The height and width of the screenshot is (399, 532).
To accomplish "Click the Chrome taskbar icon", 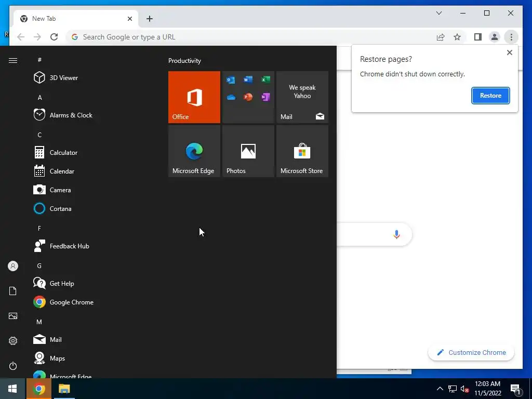I will 39,389.
